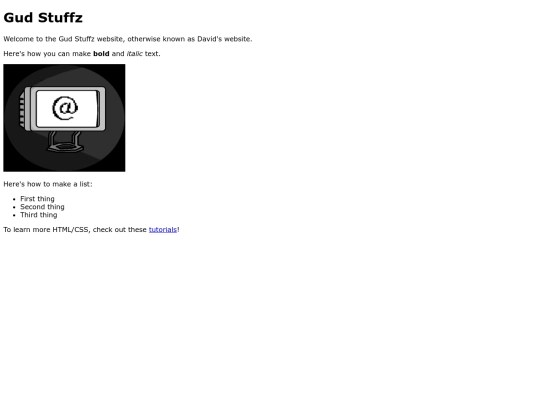
Task: Click the vented left side of the monitor
Action: click(24, 110)
